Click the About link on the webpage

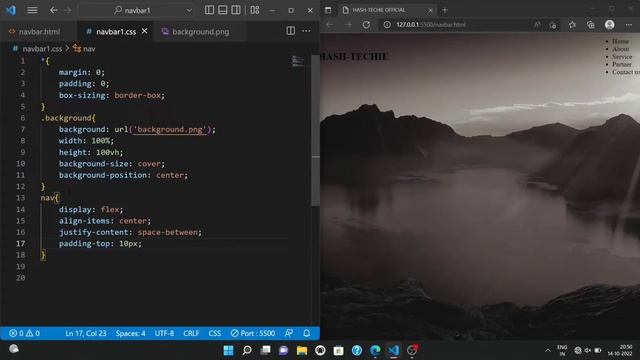(620, 49)
